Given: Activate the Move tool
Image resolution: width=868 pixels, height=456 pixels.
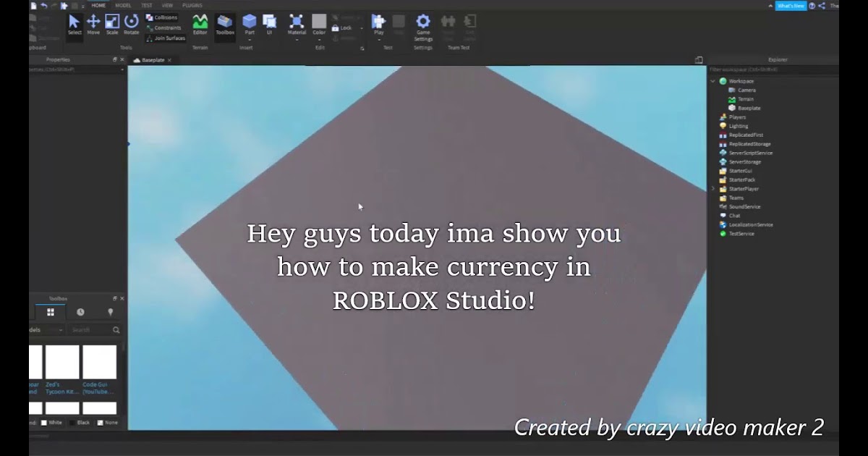Looking at the screenshot, I should coord(93,25).
